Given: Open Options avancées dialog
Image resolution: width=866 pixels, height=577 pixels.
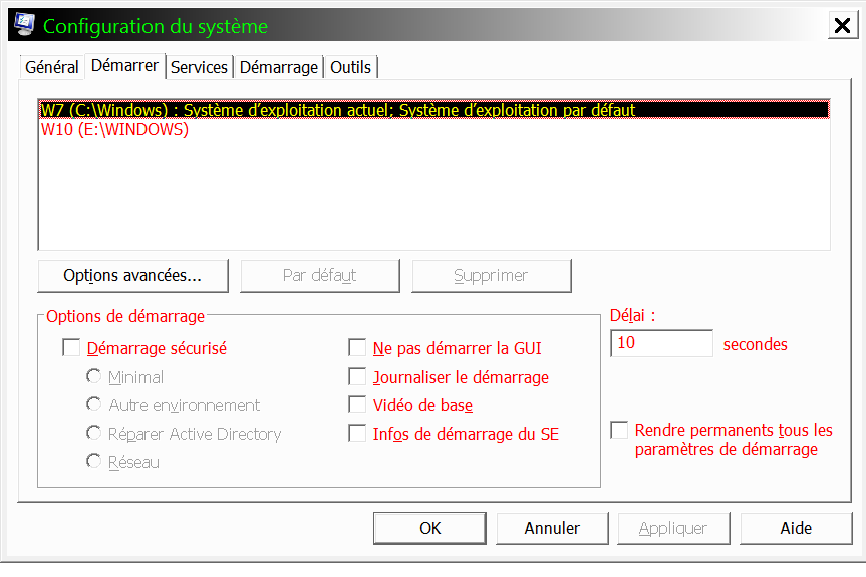Looking at the screenshot, I should (133, 276).
